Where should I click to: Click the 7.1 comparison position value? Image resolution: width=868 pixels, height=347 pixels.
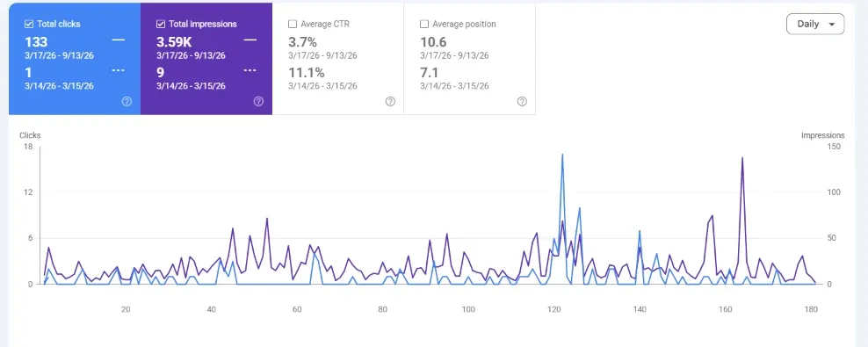click(430, 73)
